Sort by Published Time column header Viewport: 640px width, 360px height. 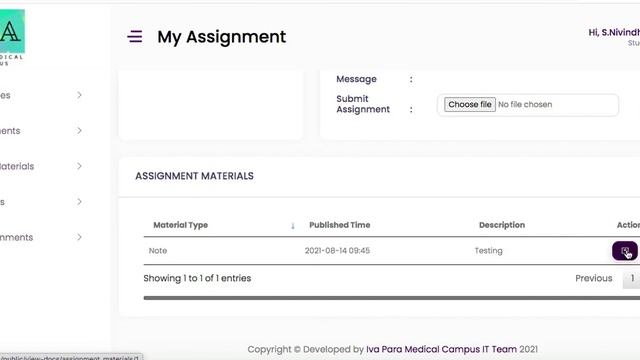click(340, 225)
